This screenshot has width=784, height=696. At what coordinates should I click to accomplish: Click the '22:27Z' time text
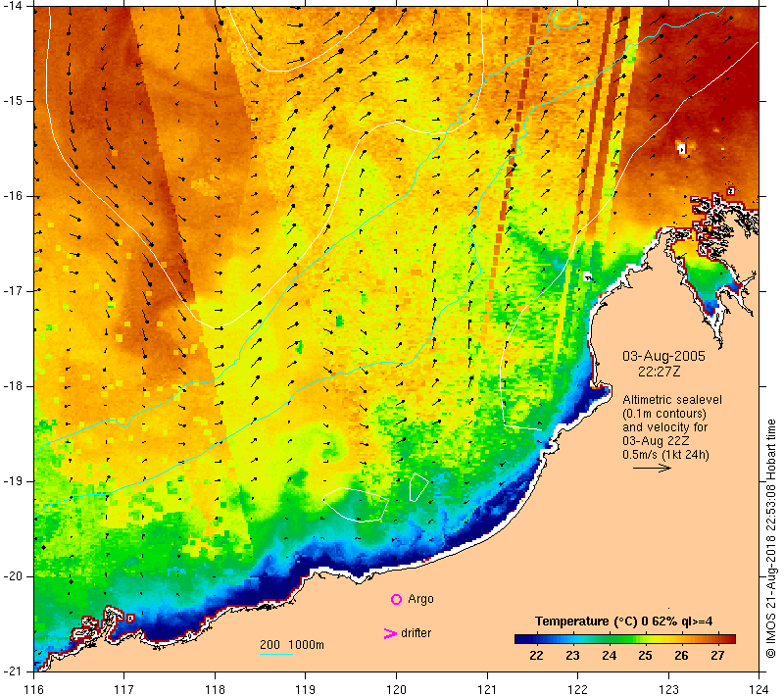click(x=659, y=372)
